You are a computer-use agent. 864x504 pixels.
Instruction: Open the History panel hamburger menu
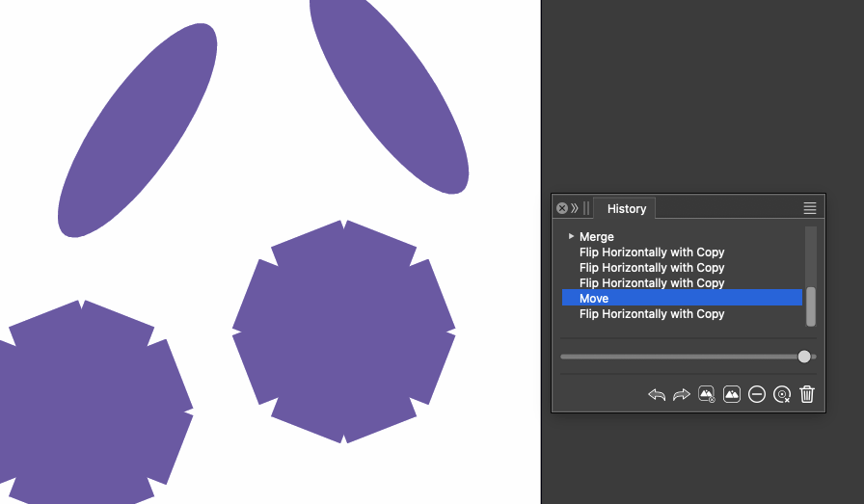pos(809,208)
